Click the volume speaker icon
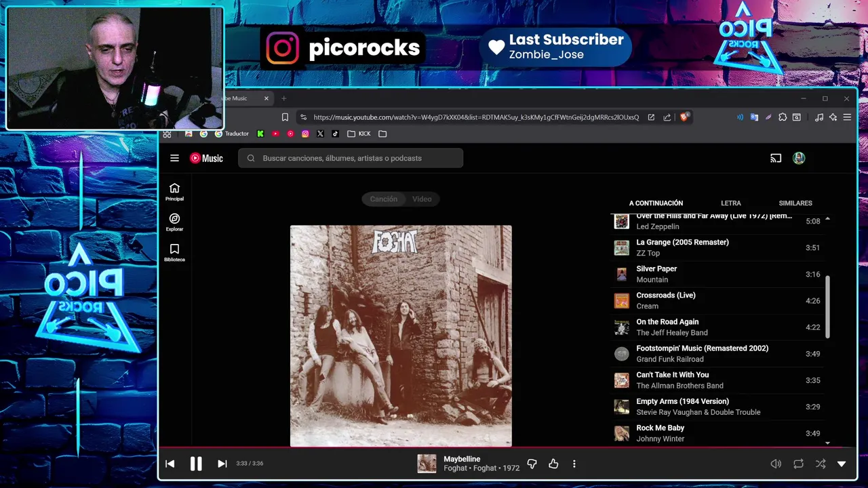Screen dimensions: 868x488 pos(776,464)
